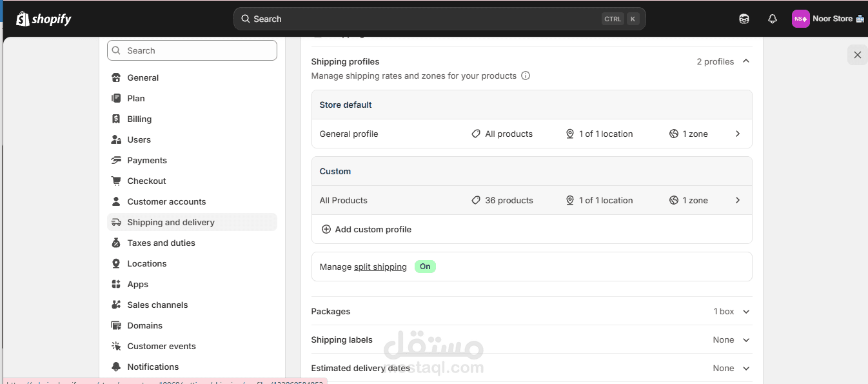Open the Payments settings page

click(192, 160)
